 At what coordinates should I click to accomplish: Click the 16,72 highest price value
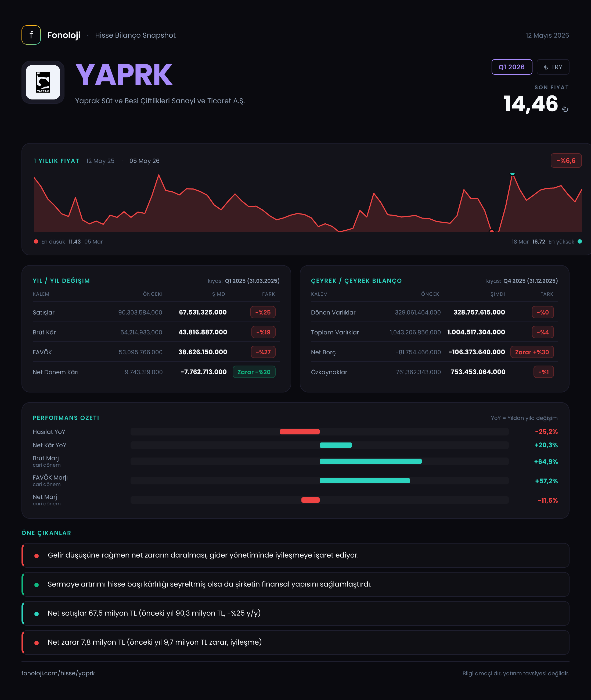(539, 242)
